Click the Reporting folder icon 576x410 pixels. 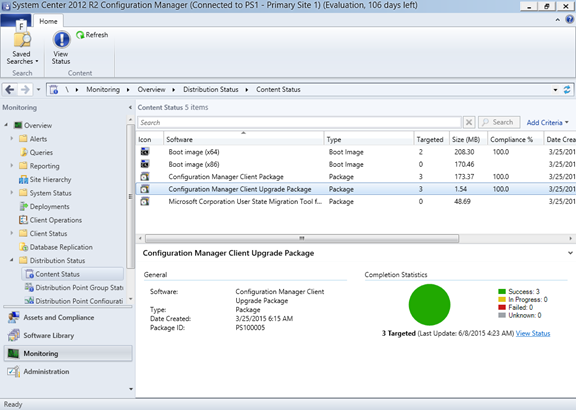pyautogui.click(x=23, y=166)
